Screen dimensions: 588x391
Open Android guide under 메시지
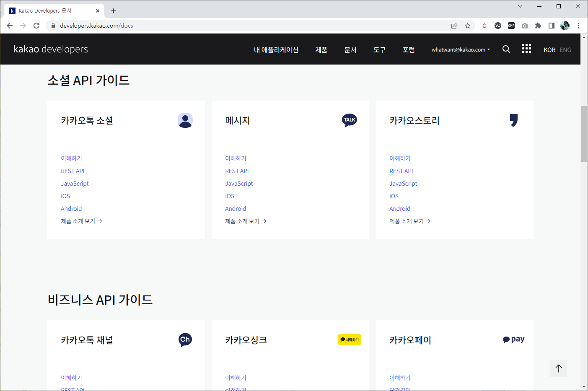pyautogui.click(x=236, y=209)
